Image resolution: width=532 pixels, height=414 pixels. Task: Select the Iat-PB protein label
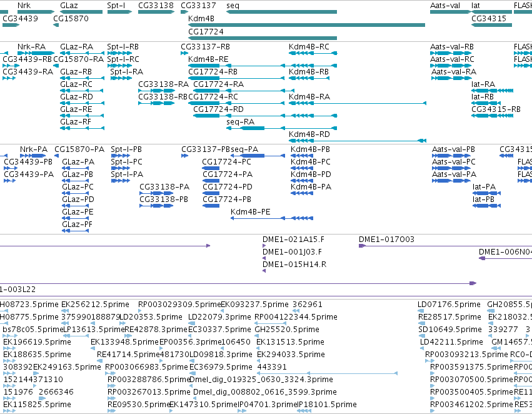click(x=483, y=199)
